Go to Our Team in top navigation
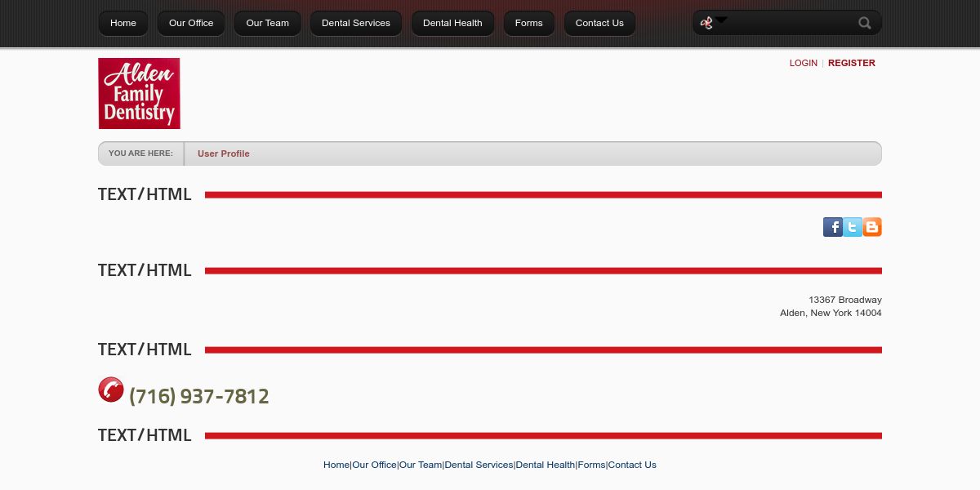 point(268,23)
